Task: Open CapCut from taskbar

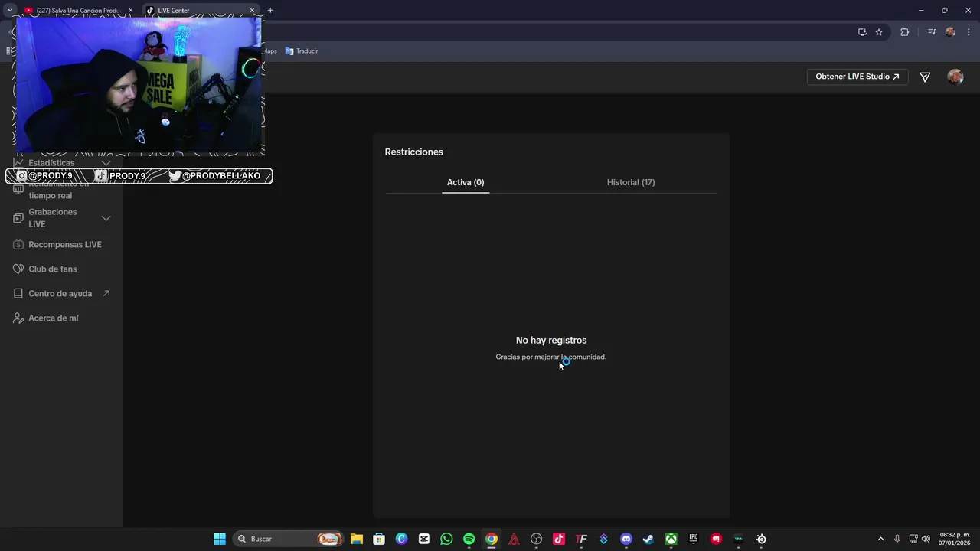Action: click(x=424, y=539)
